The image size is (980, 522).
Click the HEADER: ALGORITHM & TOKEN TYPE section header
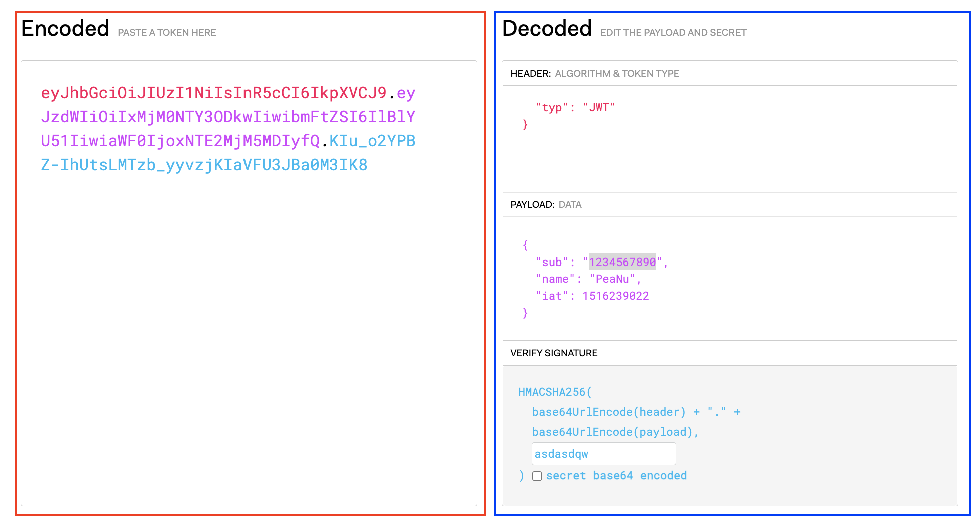click(594, 73)
